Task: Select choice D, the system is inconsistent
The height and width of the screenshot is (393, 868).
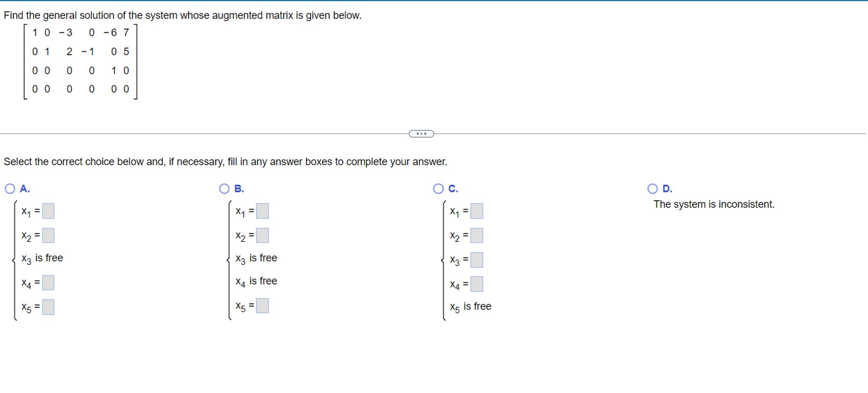Action: [652, 188]
